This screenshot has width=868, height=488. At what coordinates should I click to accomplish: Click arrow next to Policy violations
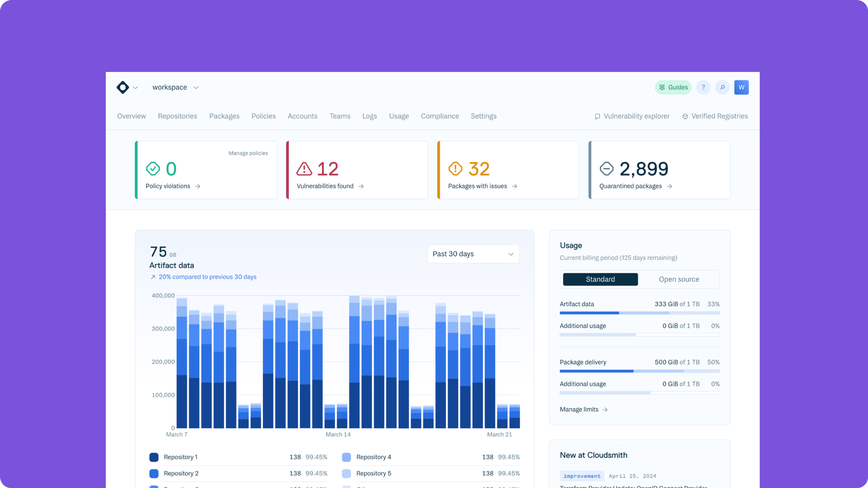(x=198, y=186)
